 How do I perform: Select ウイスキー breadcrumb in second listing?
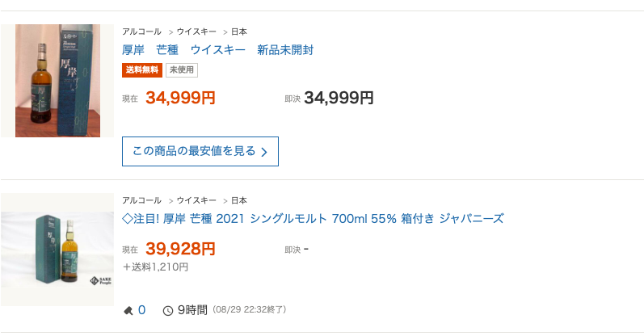(196, 200)
